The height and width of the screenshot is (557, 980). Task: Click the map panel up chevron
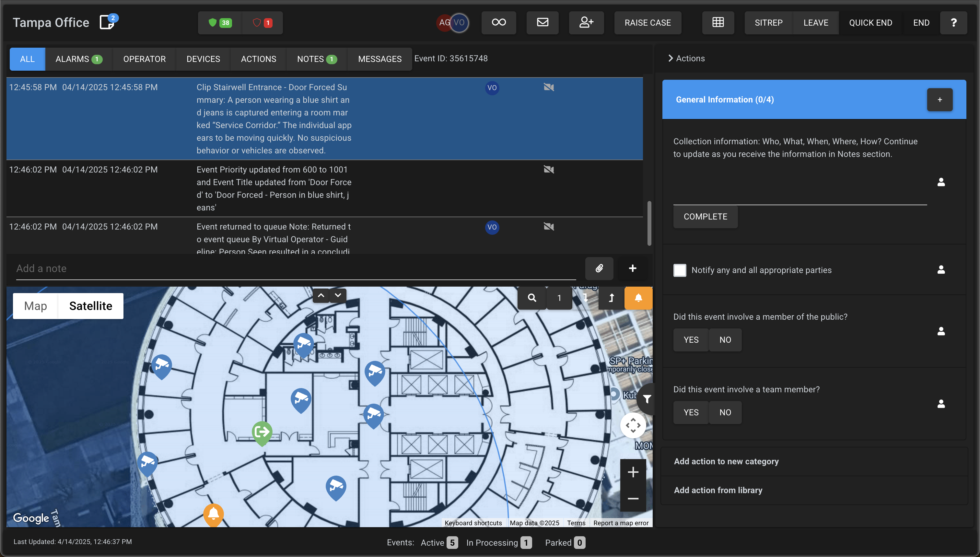point(321,295)
